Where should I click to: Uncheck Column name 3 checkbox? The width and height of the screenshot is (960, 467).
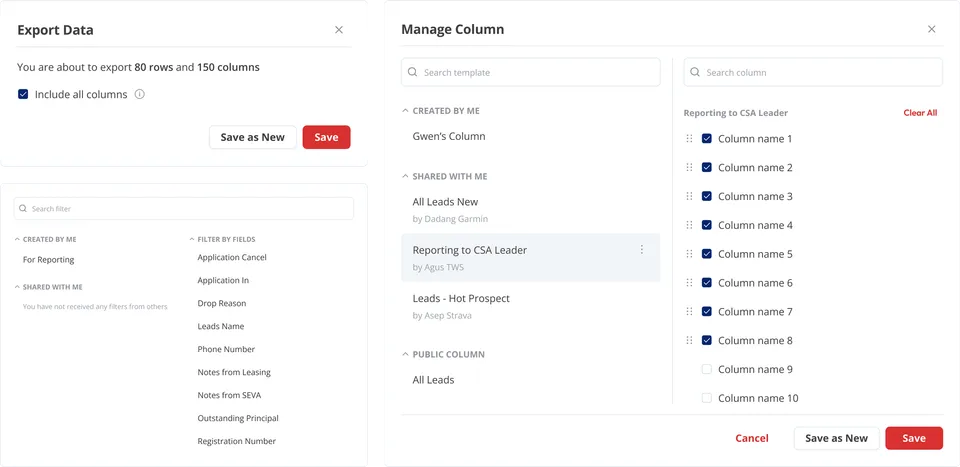point(707,196)
